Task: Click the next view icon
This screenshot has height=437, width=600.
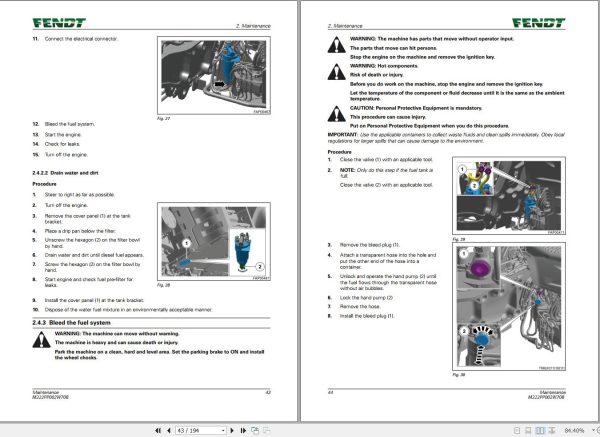Action: [x=266, y=430]
